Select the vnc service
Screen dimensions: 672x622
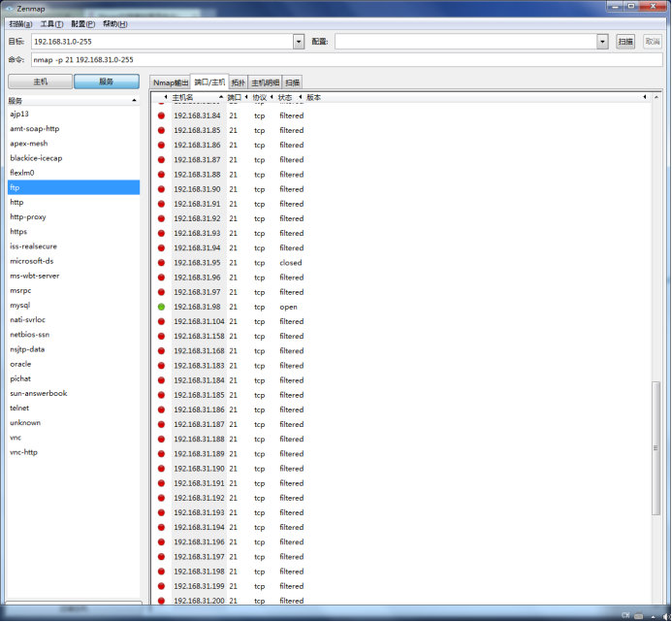click(x=74, y=438)
